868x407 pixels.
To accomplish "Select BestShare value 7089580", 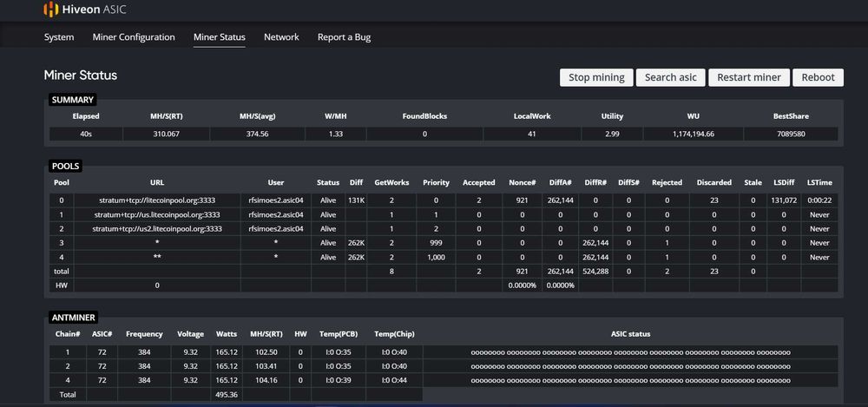I will point(791,134).
